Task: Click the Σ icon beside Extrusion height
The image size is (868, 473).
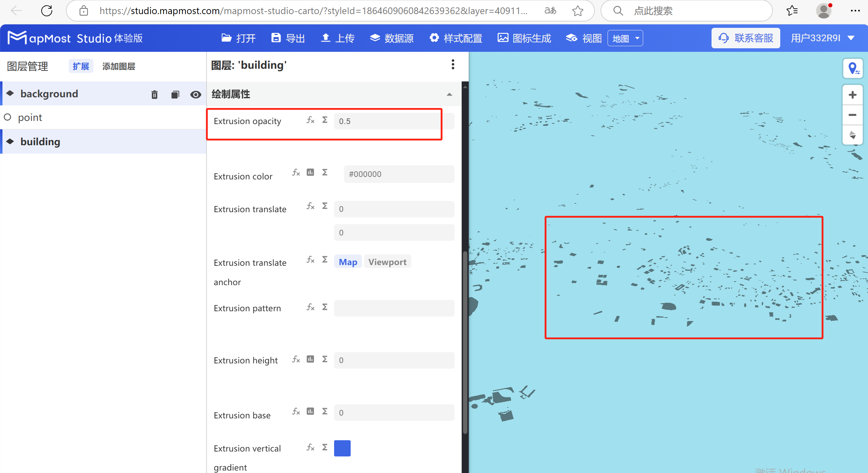Action: coord(324,359)
